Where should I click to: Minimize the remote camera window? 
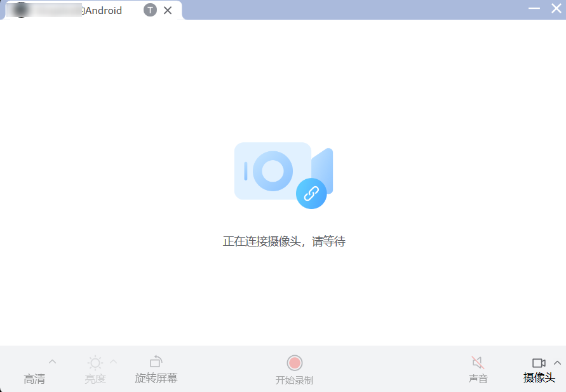point(534,9)
